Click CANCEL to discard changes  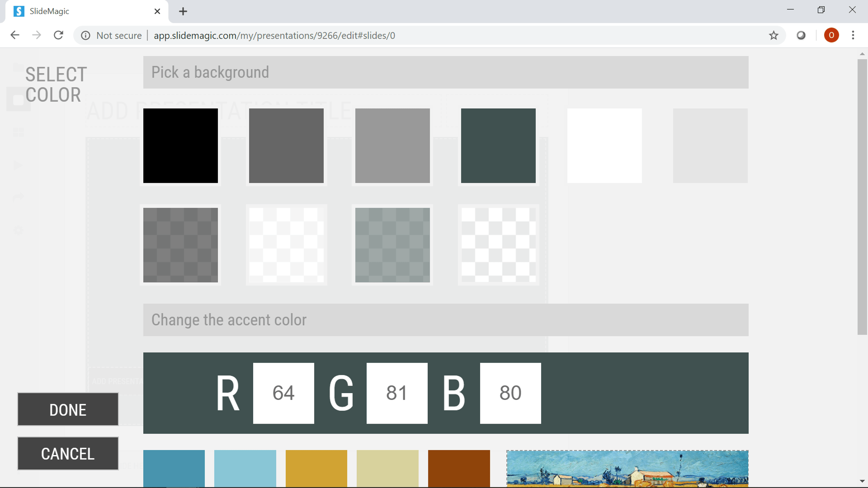click(x=68, y=453)
